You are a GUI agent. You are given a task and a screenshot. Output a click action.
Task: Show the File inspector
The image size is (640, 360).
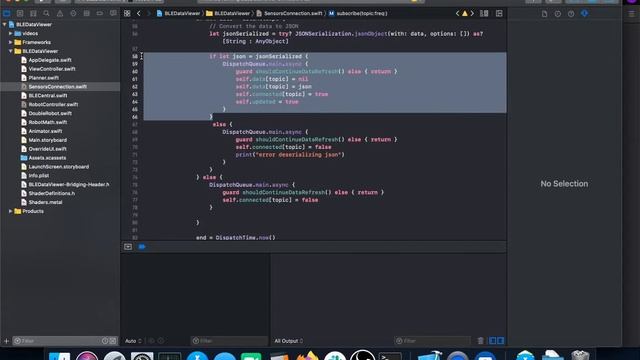[x=544, y=14]
